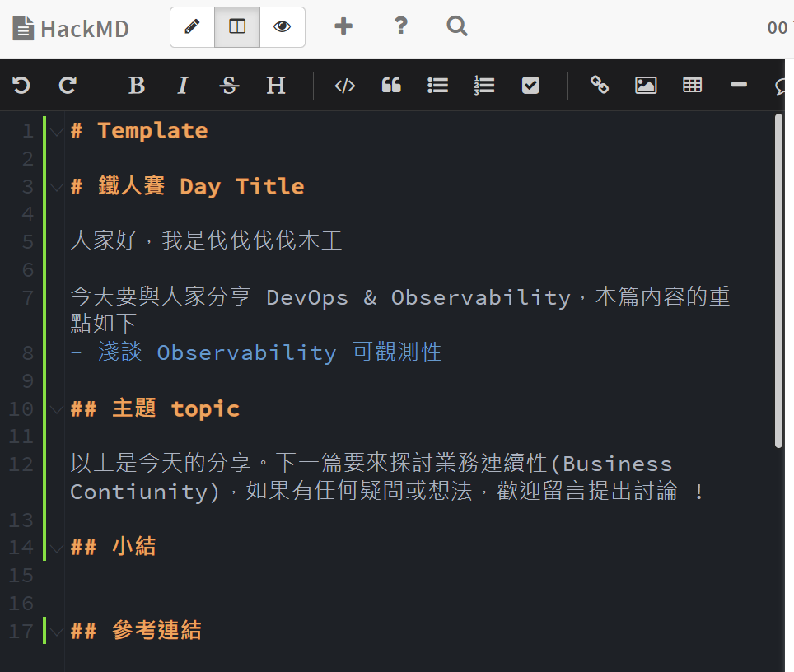Switch to view-only eye mode

(282, 27)
